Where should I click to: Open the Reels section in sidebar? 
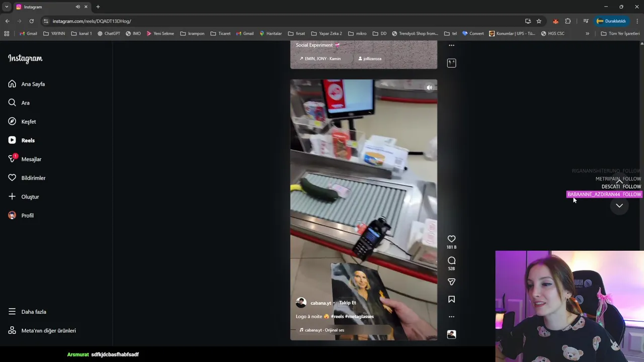point(21,140)
